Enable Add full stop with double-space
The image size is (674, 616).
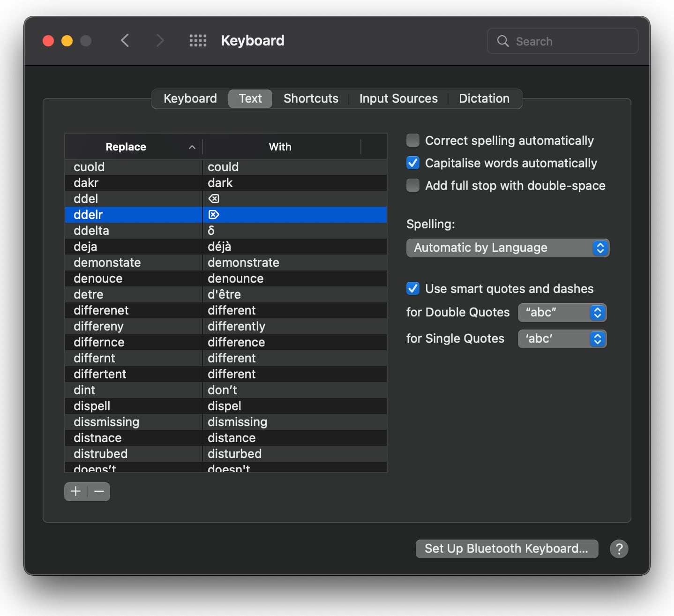pos(413,186)
